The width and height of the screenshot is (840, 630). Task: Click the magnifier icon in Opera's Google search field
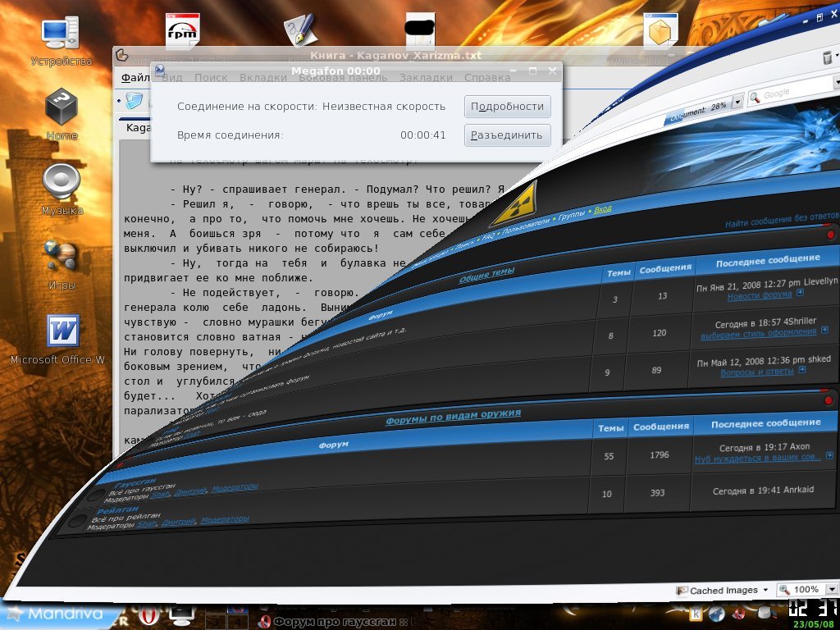755,98
